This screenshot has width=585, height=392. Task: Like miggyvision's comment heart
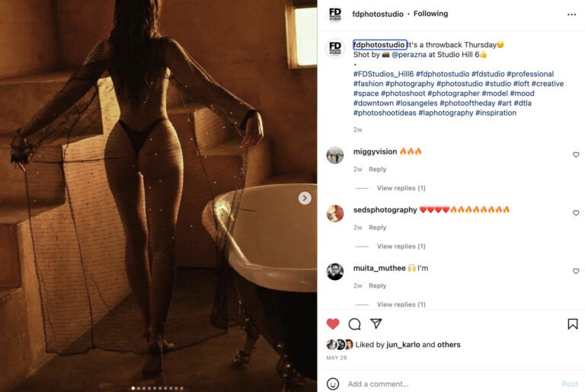tap(576, 155)
